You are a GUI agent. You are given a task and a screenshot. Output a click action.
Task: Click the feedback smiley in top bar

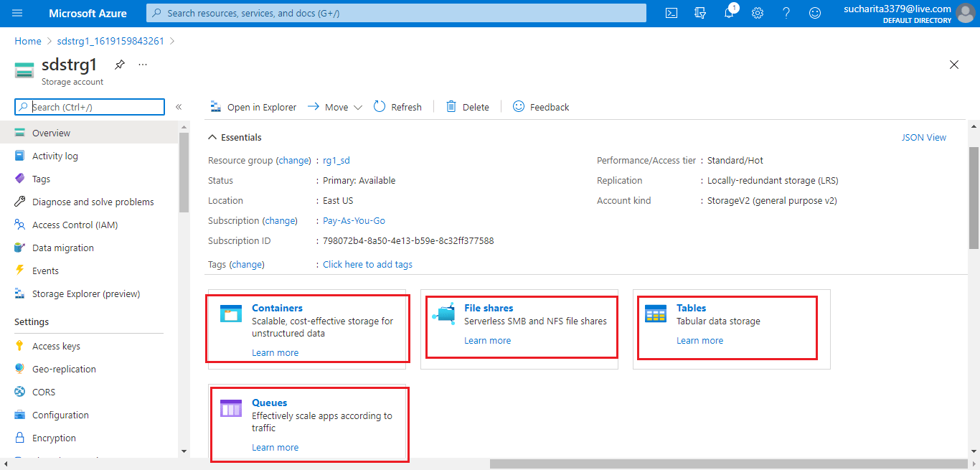815,13
